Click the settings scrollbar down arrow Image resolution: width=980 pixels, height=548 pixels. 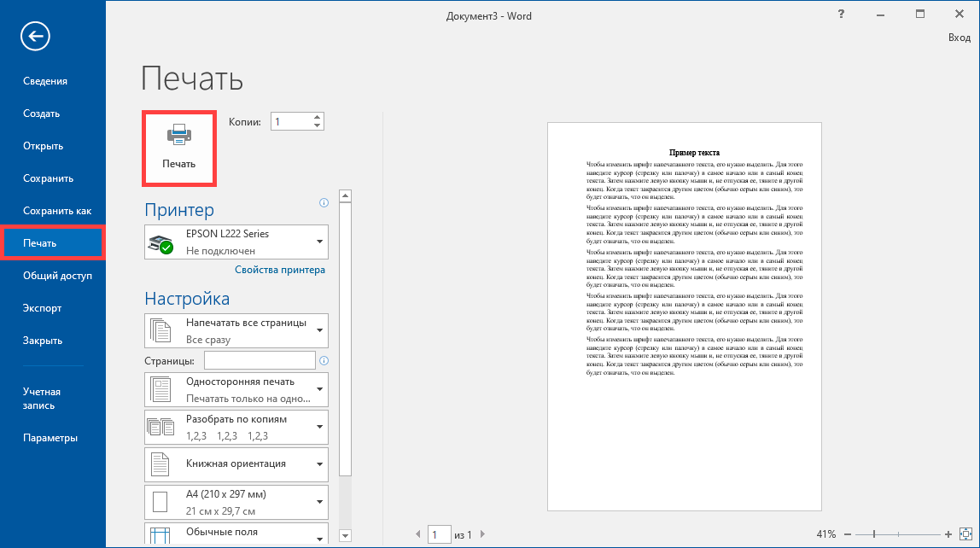pos(345,535)
